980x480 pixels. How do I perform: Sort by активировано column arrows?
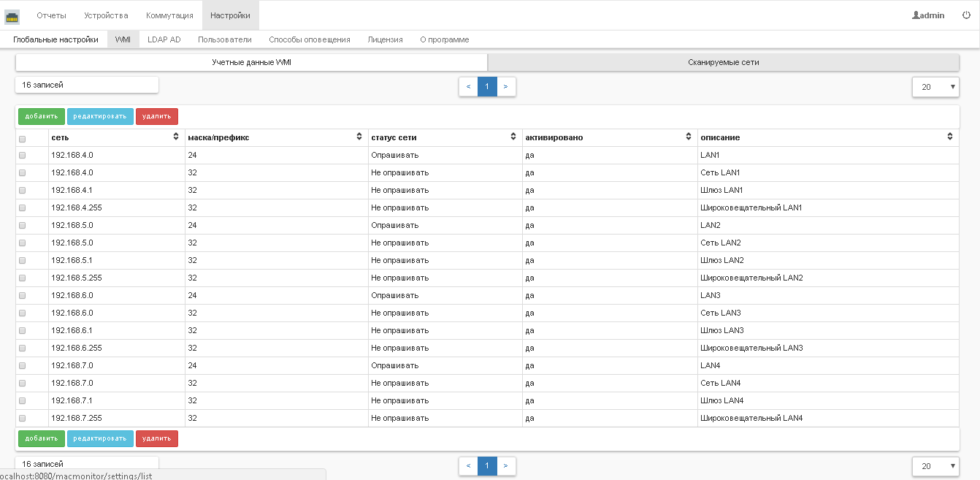(x=689, y=137)
